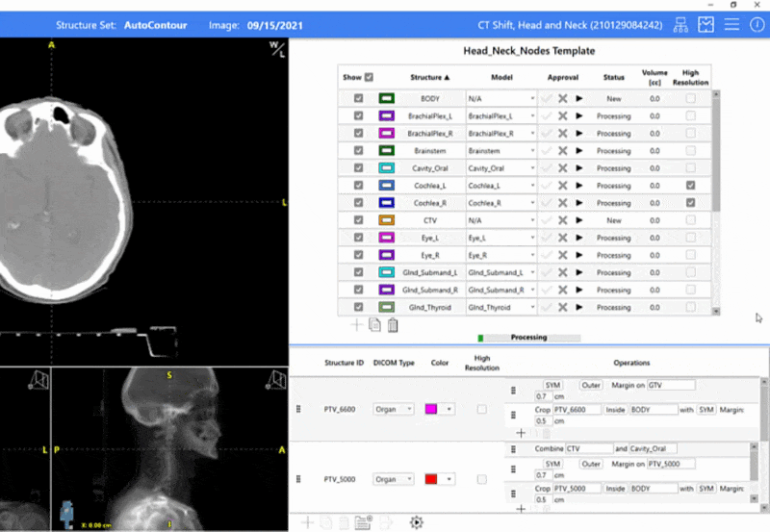The image size is (770, 532).
Task: Click the SYM button in PTV_6600 margin operation
Action: (x=552, y=385)
